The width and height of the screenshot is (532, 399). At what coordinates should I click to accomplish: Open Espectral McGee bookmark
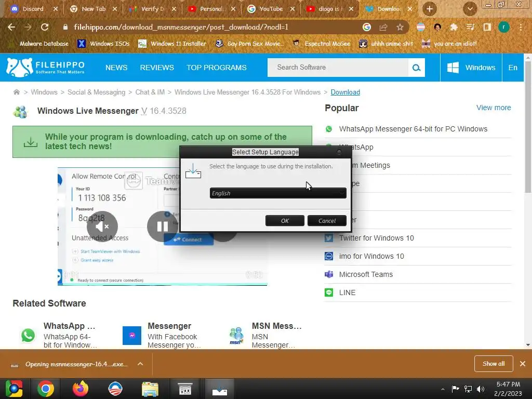(321, 44)
